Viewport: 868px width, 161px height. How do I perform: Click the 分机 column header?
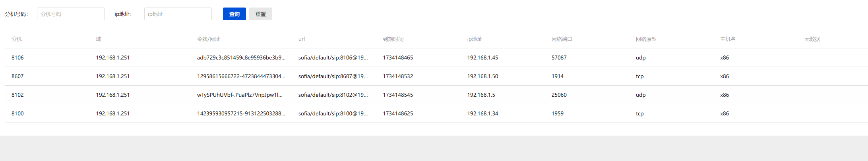click(x=17, y=39)
